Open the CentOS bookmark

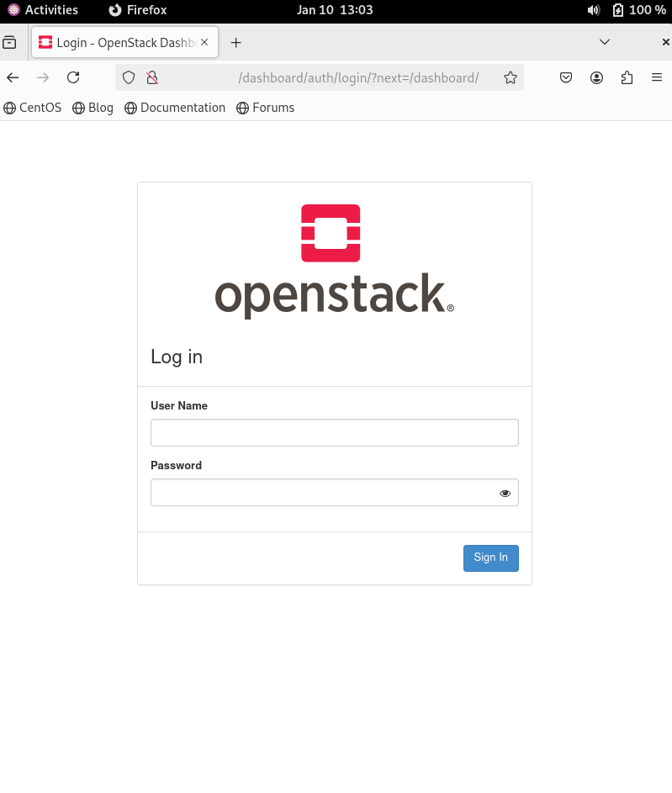pos(32,108)
